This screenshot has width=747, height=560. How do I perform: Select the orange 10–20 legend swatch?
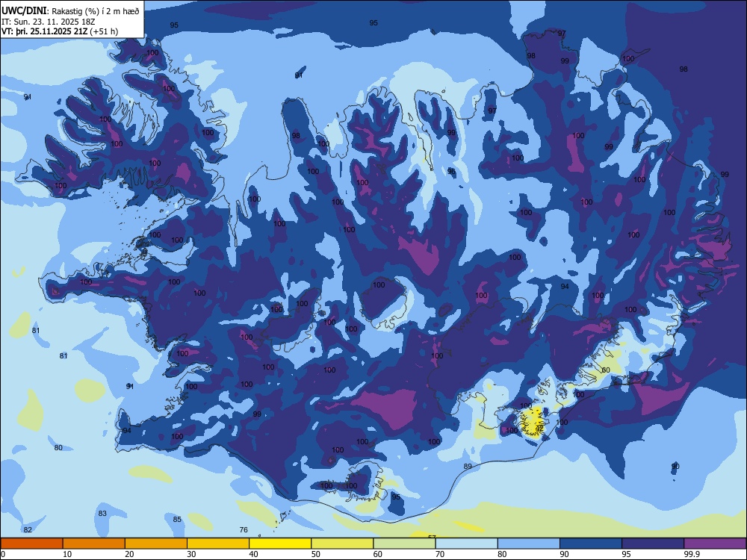[x=94, y=544]
